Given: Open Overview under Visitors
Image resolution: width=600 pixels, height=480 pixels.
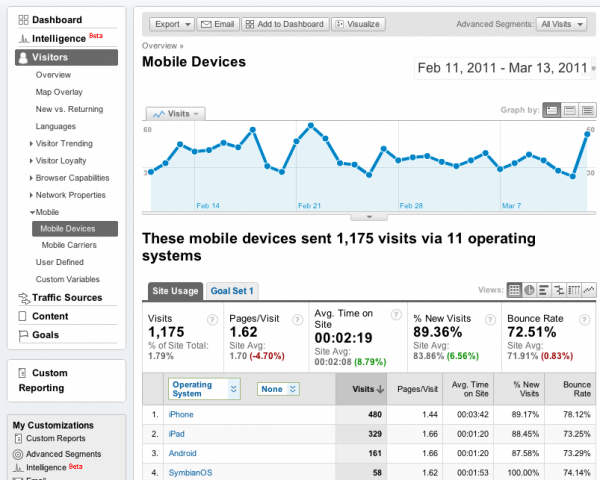Looking at the screenshot, I should tap(53, 75).
